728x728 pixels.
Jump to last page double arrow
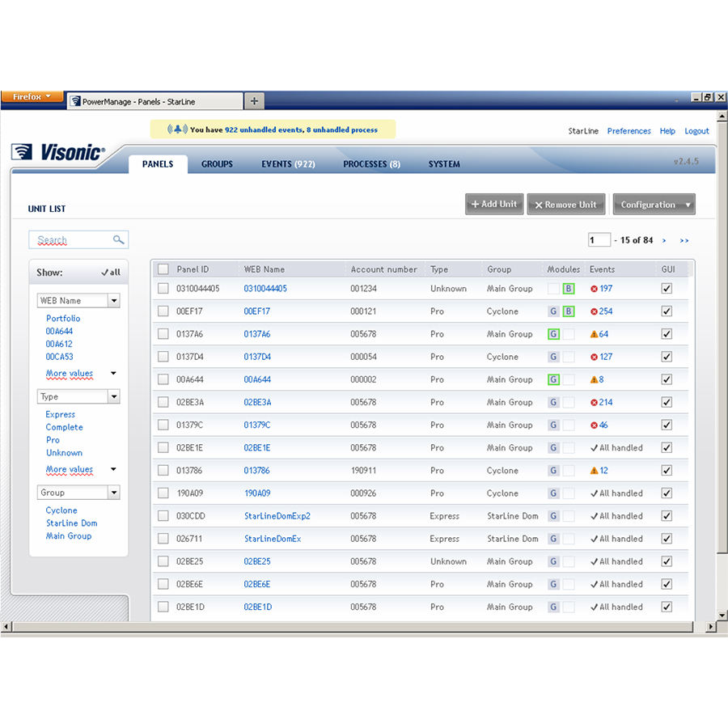[684, 240]
